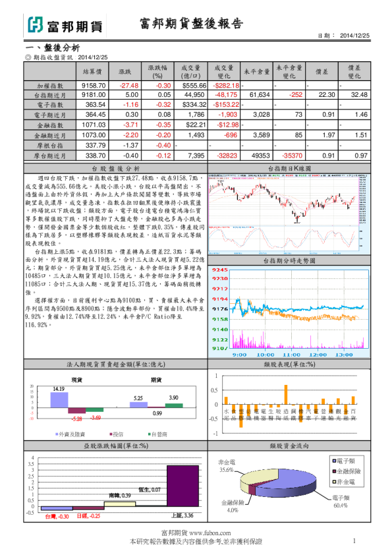The height and width of the screenshot is (555, 392).
Task: Click the 60.4% pie chart label
Action: (x=341, y=506)
